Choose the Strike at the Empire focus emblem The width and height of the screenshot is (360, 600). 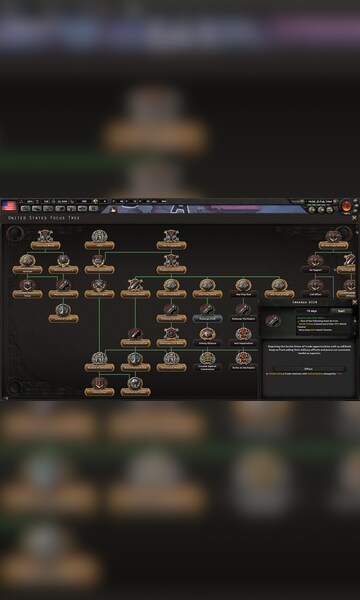[243, 358]
